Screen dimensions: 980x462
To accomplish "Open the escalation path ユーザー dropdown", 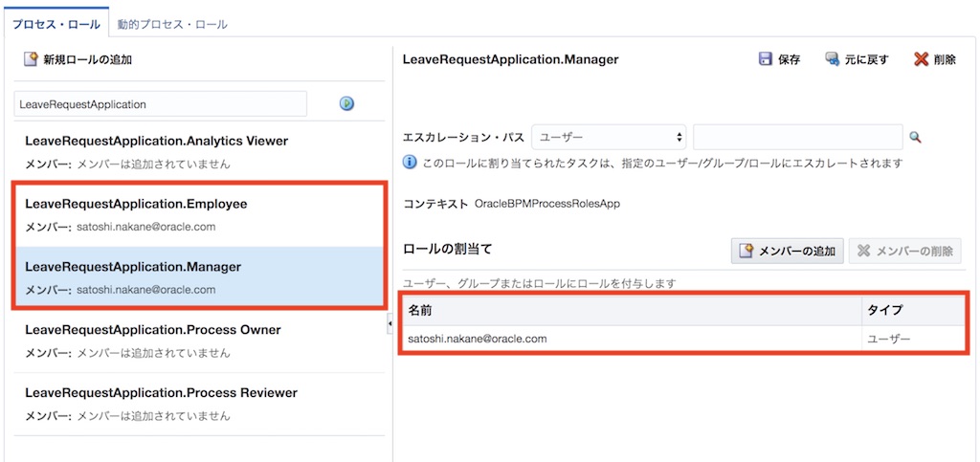I will point(609,138).
